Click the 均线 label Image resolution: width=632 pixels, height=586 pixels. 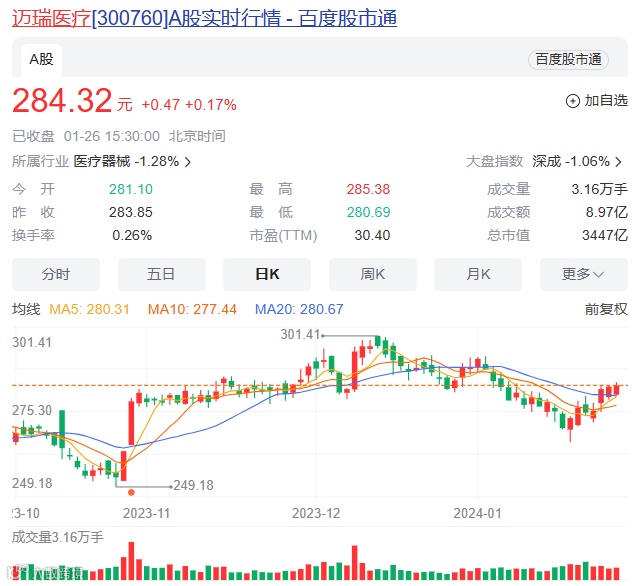(x=26, y=309)
